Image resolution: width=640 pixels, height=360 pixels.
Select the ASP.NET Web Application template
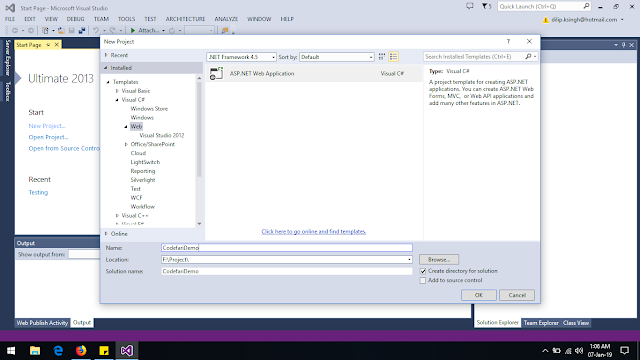coord(313,73)
